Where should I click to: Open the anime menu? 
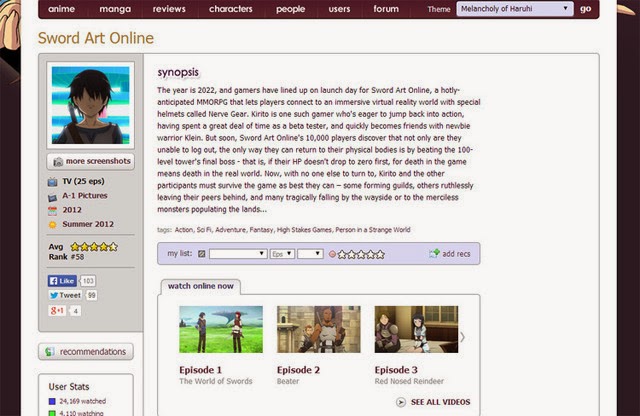tap(61, 9)
